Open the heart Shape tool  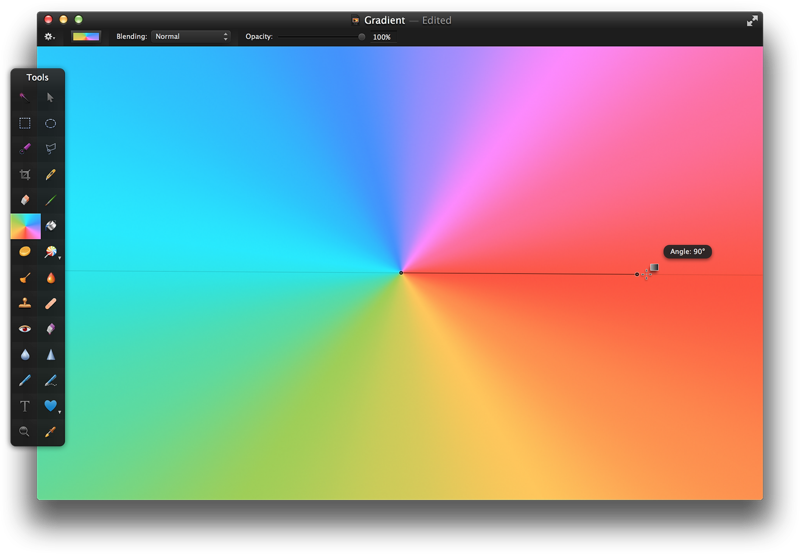coord(51,406)
